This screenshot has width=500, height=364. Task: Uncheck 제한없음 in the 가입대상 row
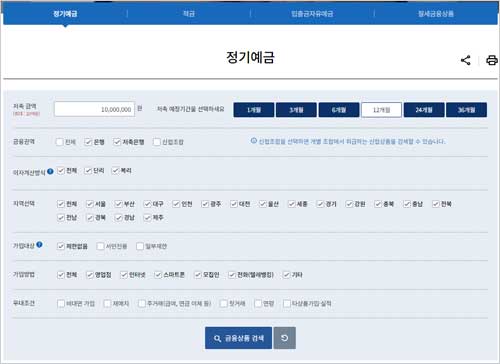pos(61,246)
